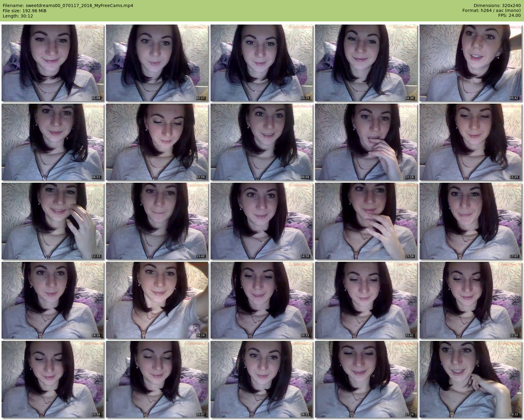This screenshot has width=524, height=420.
Task: Click the Dimensions 320x240 label
Action: pos(497,6)
